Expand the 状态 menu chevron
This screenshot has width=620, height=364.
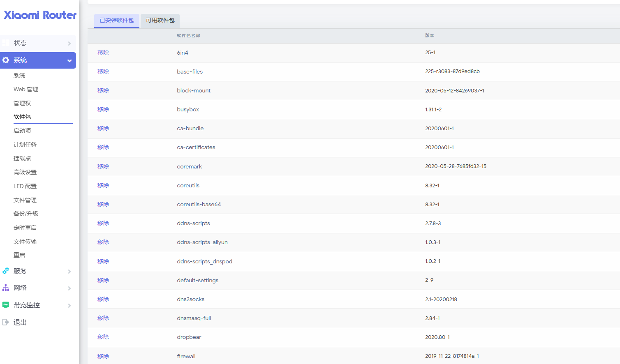click(x=69, y=43)
